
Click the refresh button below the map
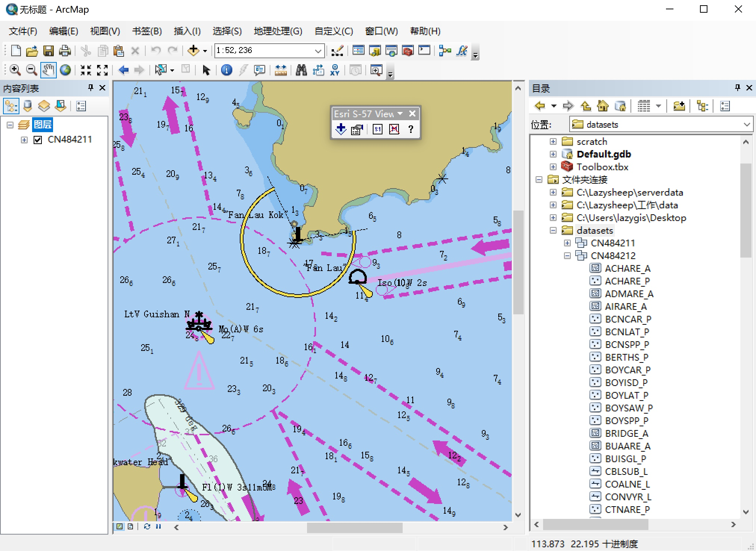146,527
